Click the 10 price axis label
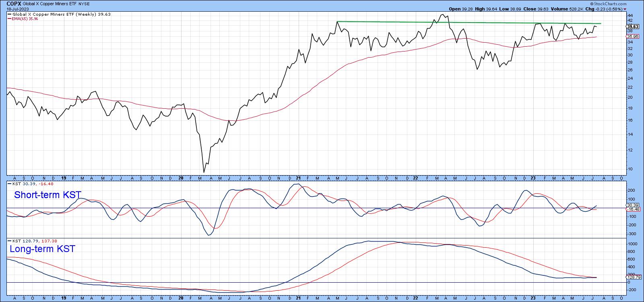 click(x=630, y=169)
